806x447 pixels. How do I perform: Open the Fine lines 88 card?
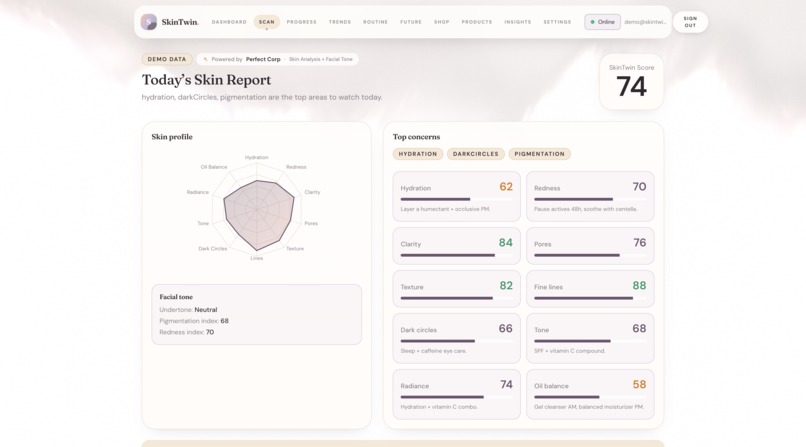click(590, 289)
